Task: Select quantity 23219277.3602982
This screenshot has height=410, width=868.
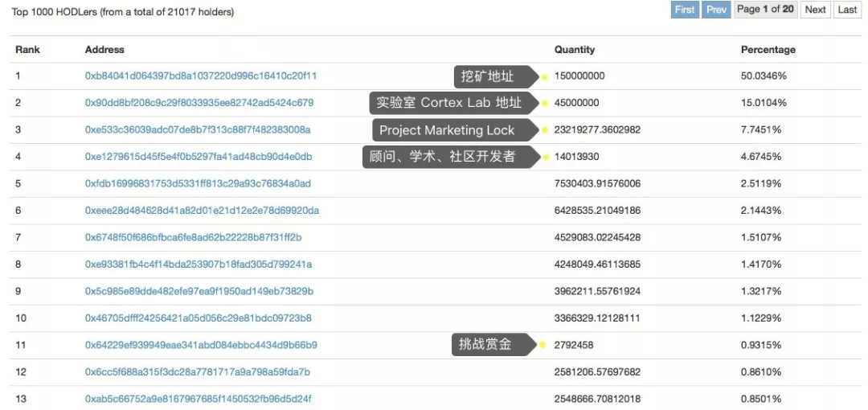Action: [597, 129]
